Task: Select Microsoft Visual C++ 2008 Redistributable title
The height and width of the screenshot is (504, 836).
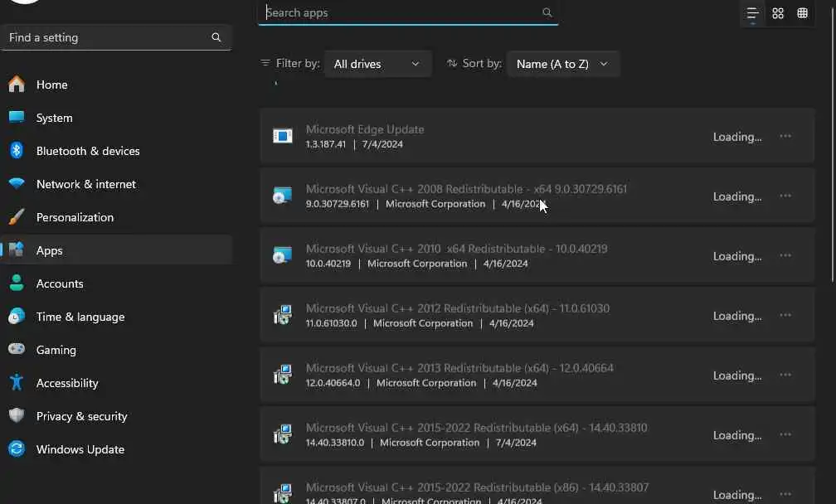Action: tap(466, 189)
